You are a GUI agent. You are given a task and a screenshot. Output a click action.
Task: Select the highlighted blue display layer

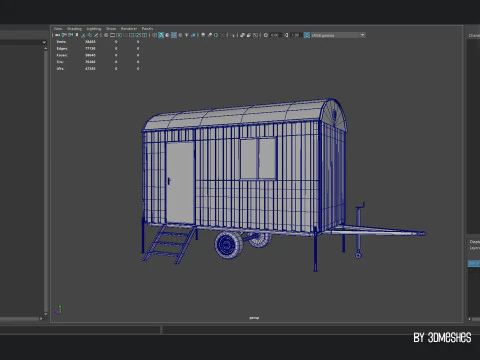[474, 263]
